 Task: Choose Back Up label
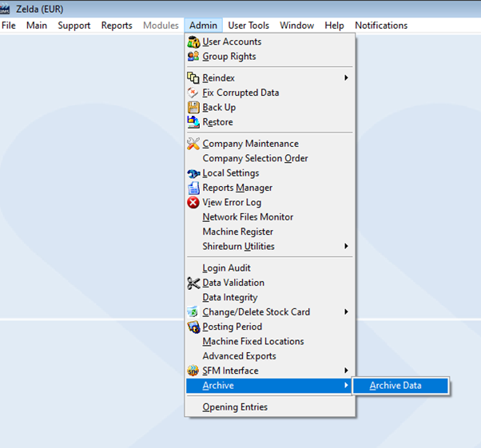coord(219,107)
